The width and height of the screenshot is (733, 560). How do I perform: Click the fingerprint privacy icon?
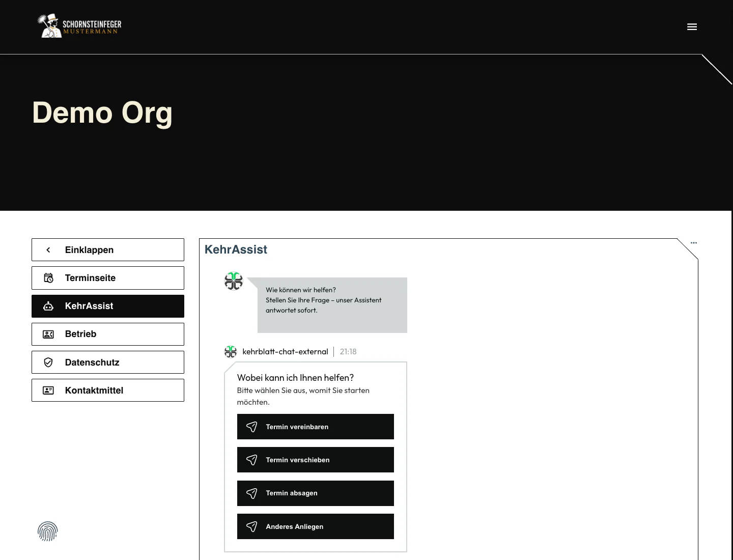[x=48, y=531]
